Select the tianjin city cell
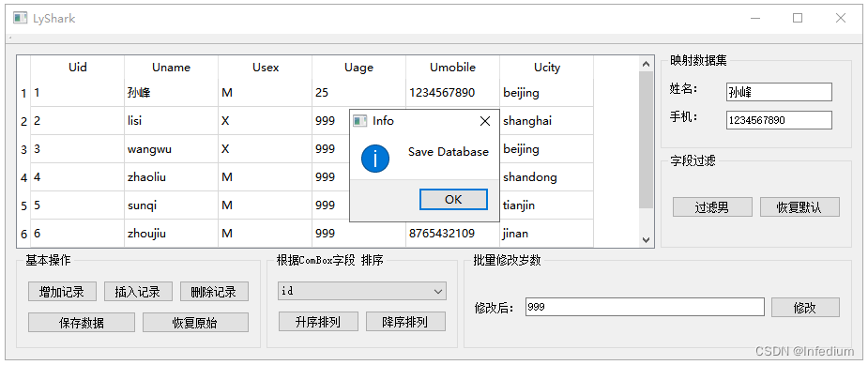 (x=546, y=205)
